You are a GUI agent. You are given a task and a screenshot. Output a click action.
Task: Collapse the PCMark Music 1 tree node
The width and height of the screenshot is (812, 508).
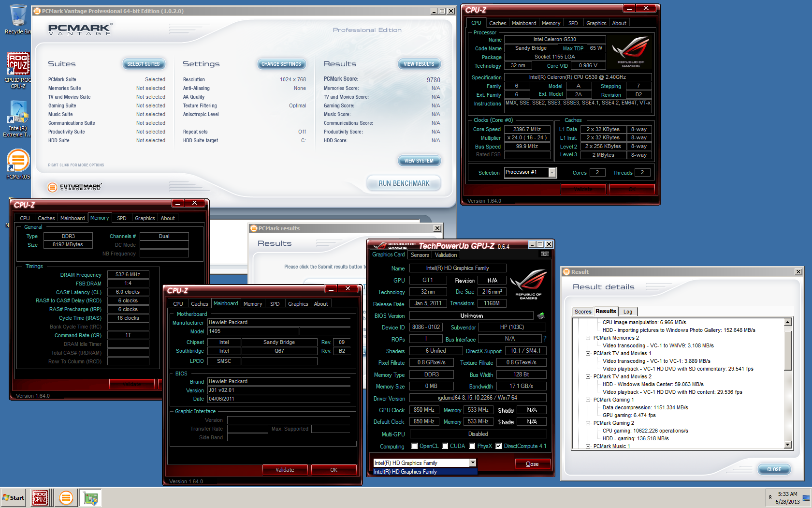coord(588,446)
